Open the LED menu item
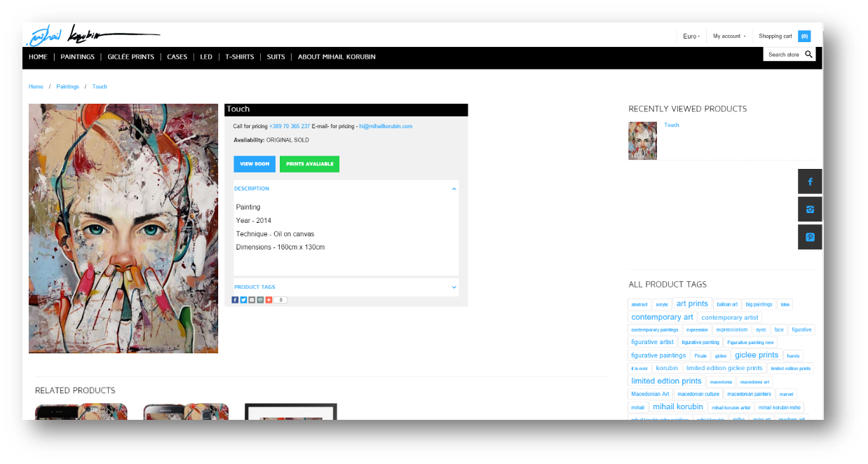 (206, 57)
